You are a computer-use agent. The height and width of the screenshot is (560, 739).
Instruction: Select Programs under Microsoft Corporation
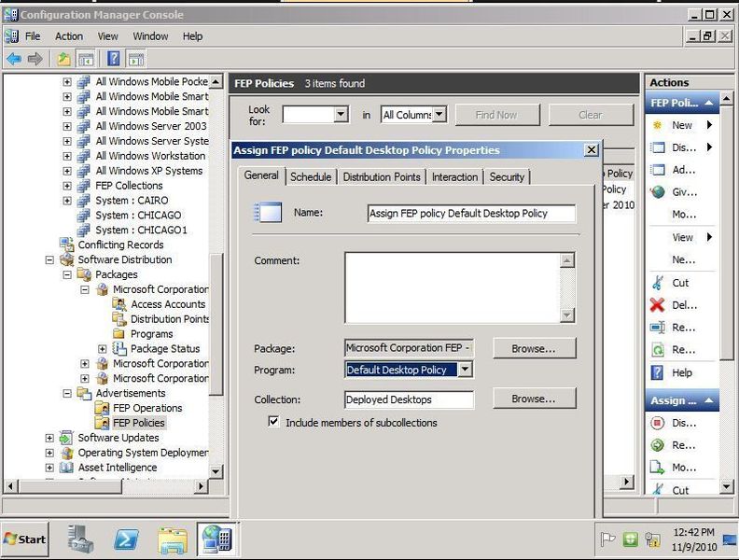tap(151, 334)
